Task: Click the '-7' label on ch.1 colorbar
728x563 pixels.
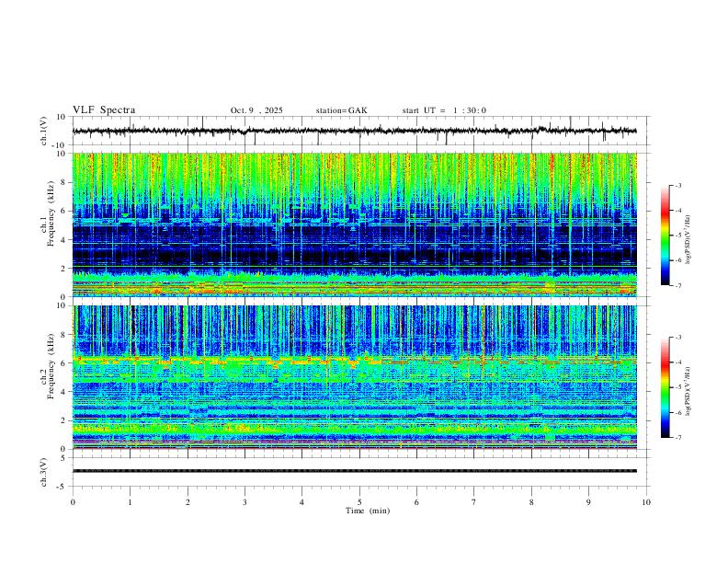Action: click(x=678, y=286)
